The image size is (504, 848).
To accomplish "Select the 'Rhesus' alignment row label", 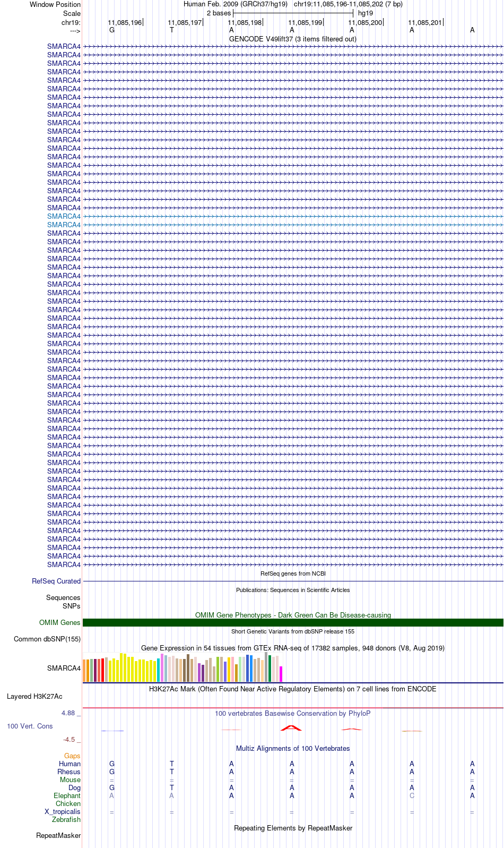I will coord(69,772).
